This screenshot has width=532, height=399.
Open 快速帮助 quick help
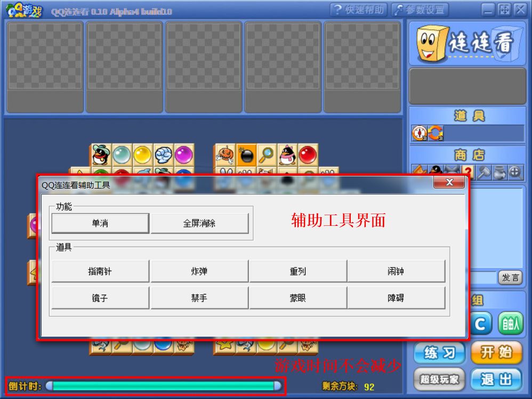click(x=358, y=10)
